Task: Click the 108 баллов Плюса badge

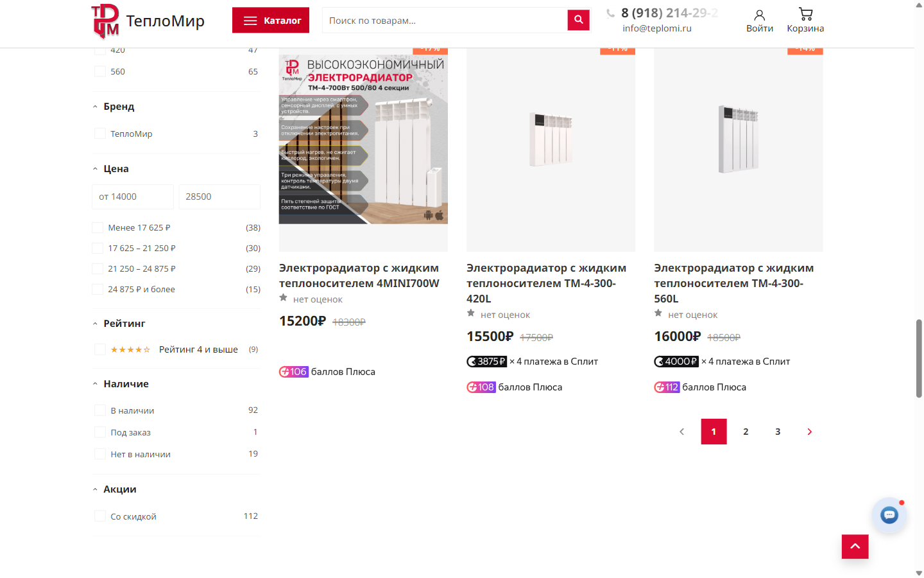Action: pyautogui.click(x=481, y=387)
